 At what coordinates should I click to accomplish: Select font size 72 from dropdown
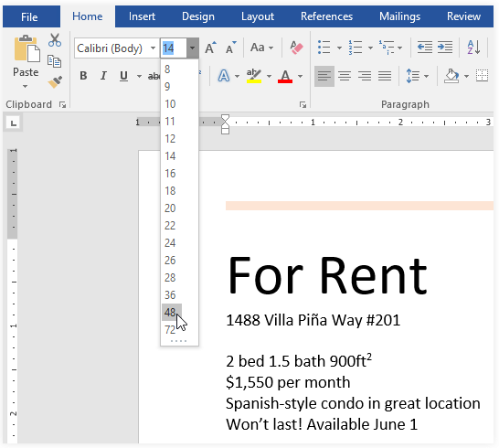pyautogui.click(x=179, y=329)
